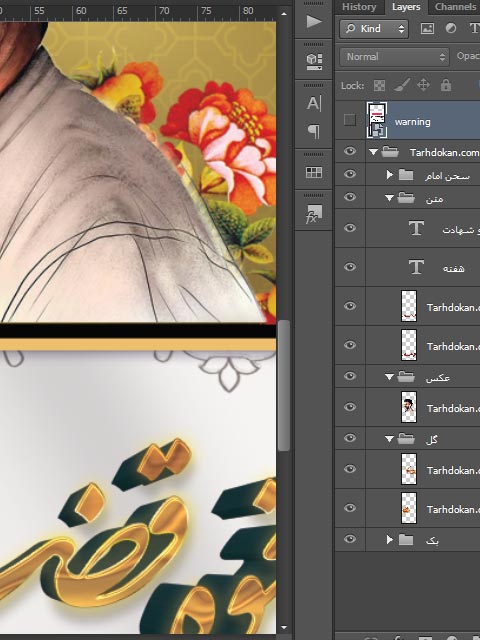Select first Tarhdokan layer thumbnail under متن
The width and height of the screenshot is (480, 640).
[x=409, y=306]
